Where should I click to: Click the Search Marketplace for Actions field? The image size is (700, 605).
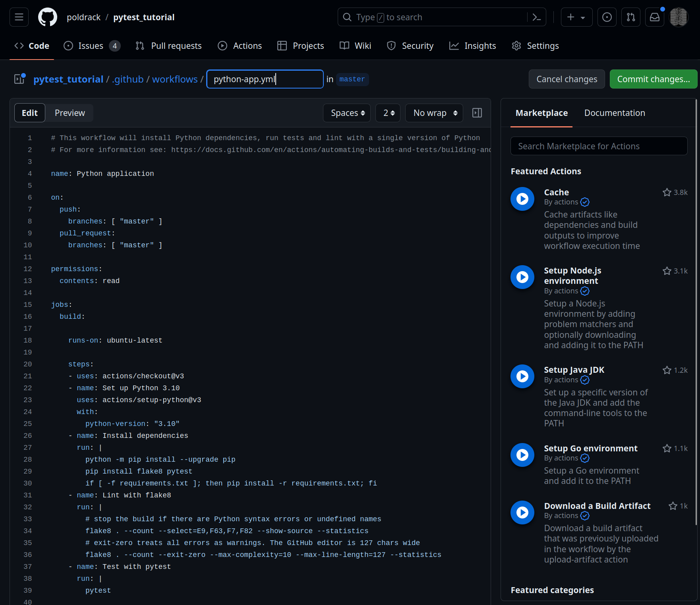pos(599,146)
